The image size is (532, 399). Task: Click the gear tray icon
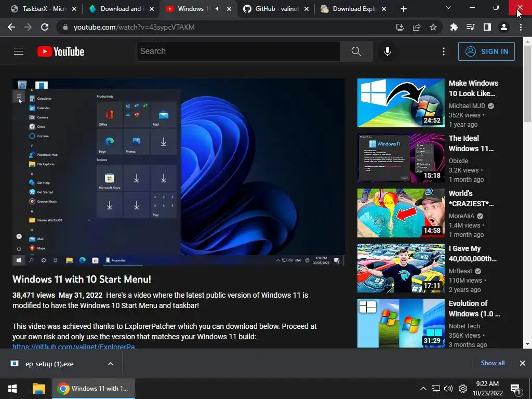pos(463,389)
